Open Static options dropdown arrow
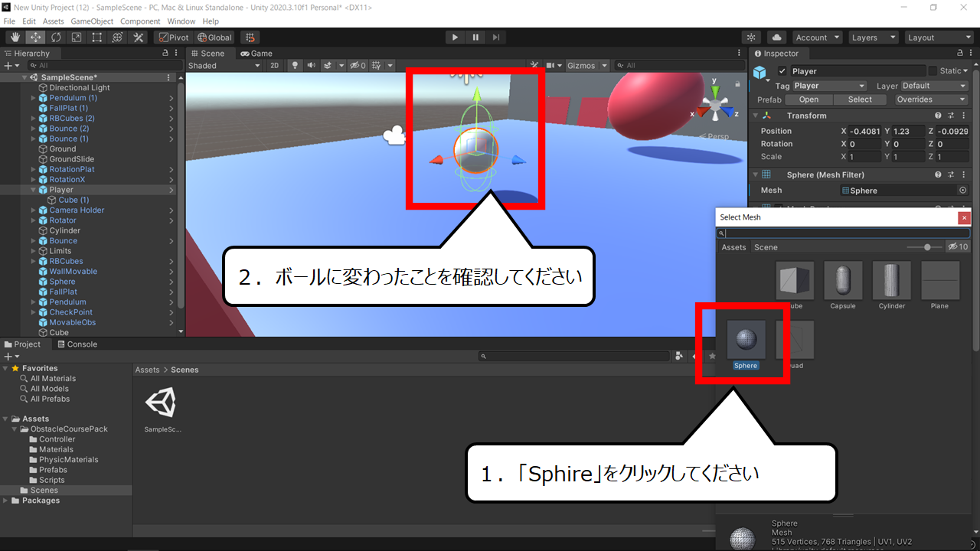 [x=965, y=70]
